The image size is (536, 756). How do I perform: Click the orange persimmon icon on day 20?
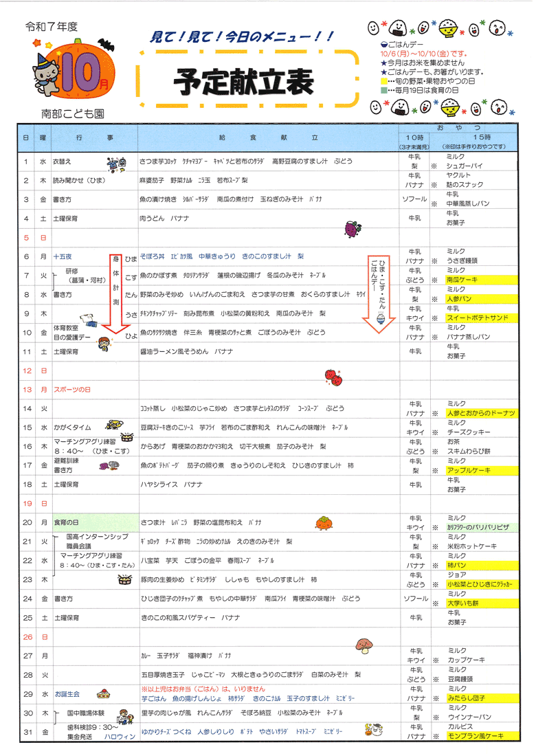click(x=324, y=522)
